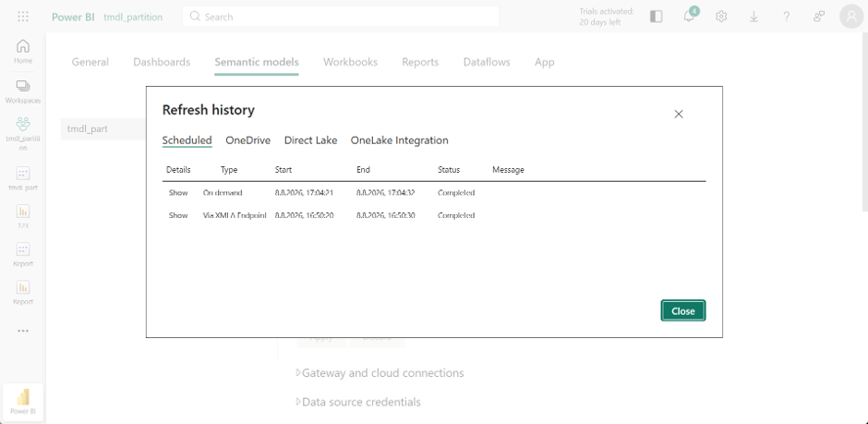Click the Type column header
The width and height of the screenshot is (868, 424).
click(x=229, y=170)
